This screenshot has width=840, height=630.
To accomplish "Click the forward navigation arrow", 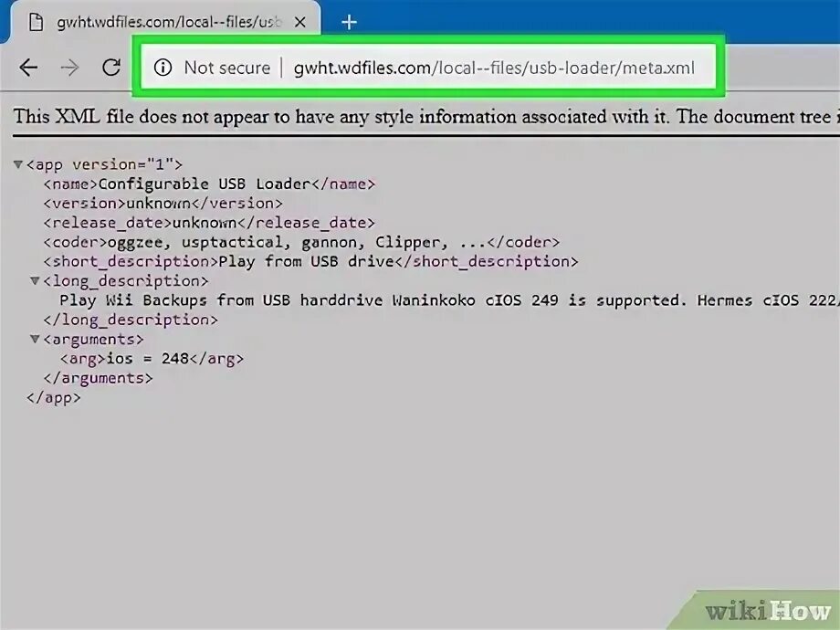I will (69, 68).
